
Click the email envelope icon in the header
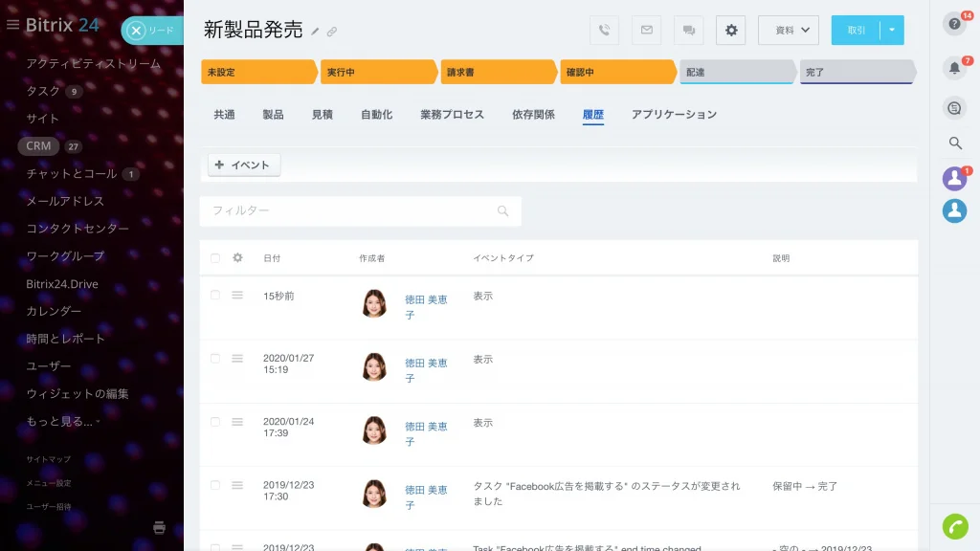point(646,30)
